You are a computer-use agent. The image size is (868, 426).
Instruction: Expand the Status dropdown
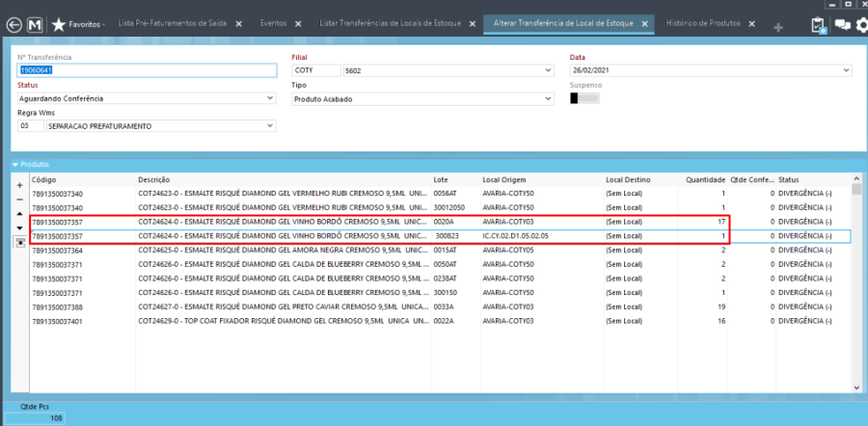tap(270, 97)
